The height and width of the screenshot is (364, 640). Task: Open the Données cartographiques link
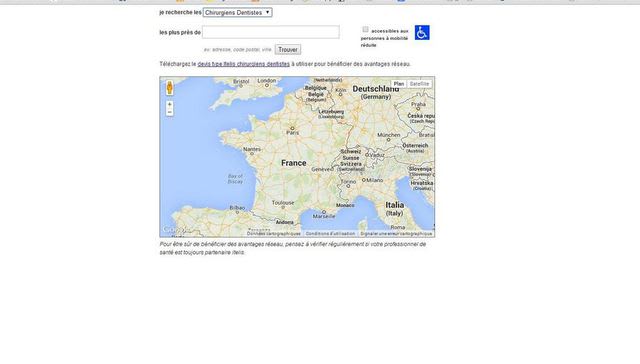[x=273, y=234]
